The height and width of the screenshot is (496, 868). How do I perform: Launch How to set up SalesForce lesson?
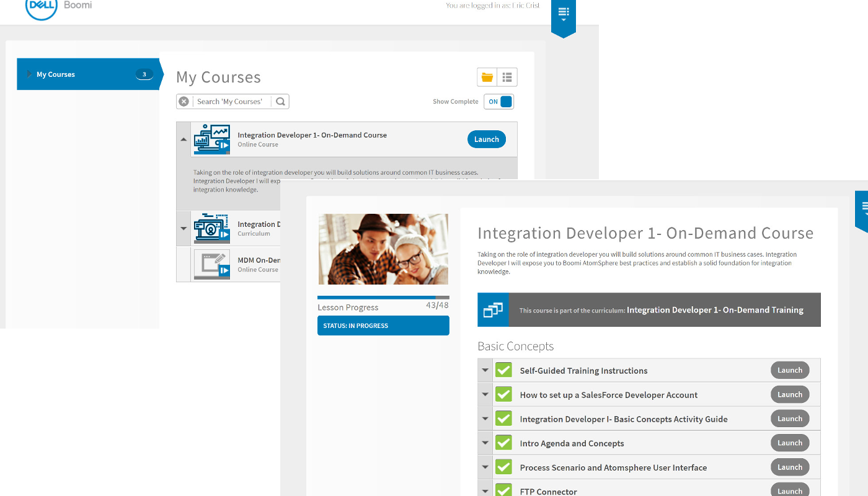click(790, 394)
